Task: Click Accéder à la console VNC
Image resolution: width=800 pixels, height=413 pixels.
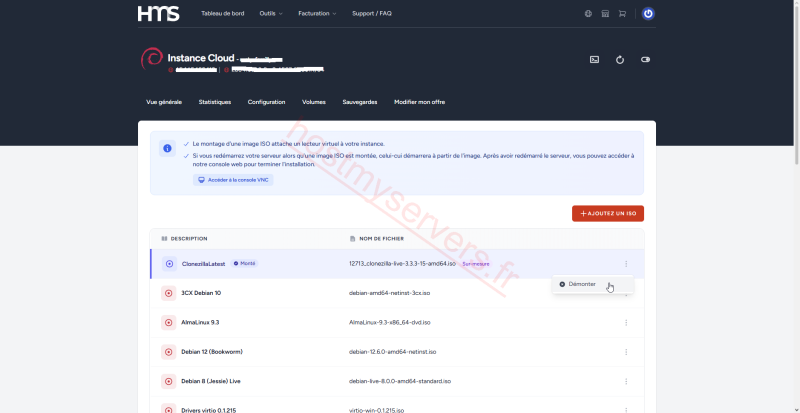Action: [x=233, y=180]
